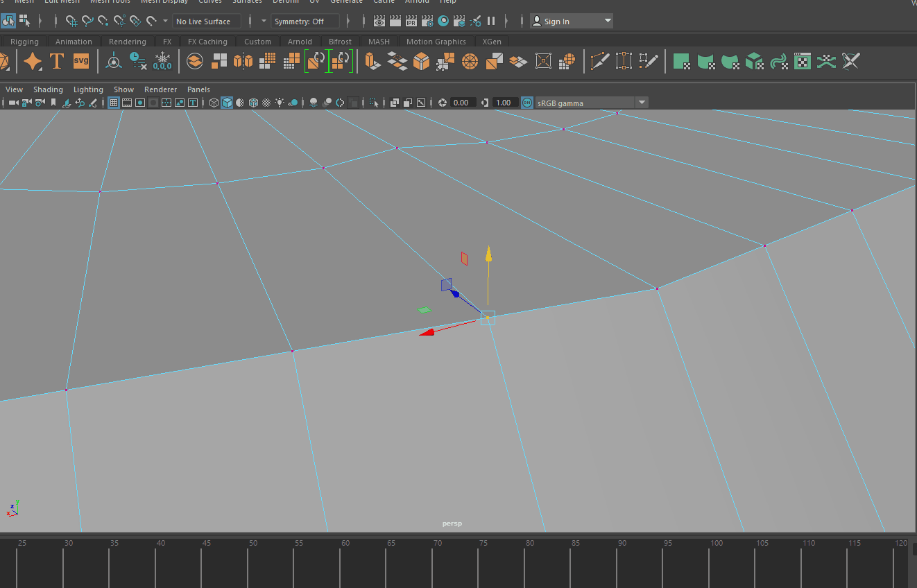Toggle snap to grids magnet icon

71,21
